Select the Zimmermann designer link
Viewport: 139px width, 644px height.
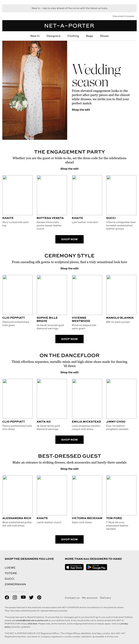click(x=15, y=584)
